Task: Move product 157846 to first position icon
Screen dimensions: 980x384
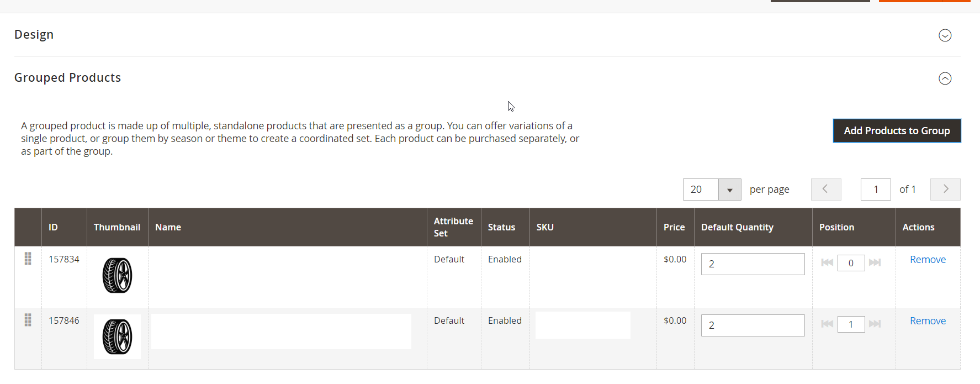Action: [x=827, y=324]
